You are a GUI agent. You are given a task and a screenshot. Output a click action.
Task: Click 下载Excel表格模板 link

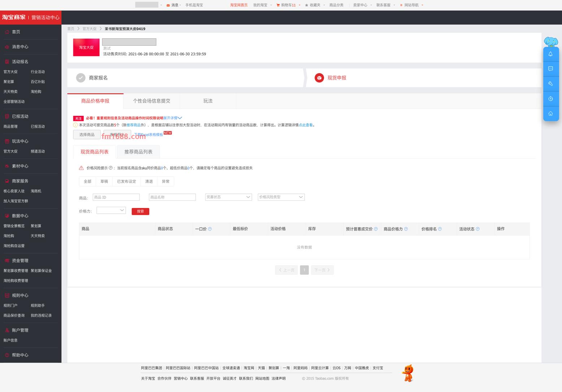[x=149, y=135]
